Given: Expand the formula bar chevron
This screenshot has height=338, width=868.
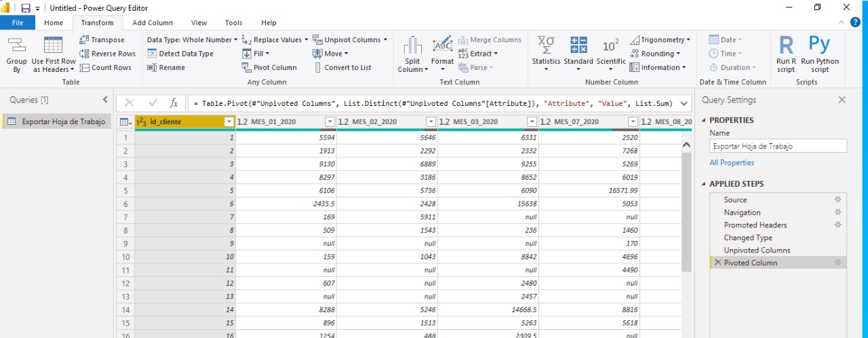Looking at the screenshot, I should pos(684,103).
